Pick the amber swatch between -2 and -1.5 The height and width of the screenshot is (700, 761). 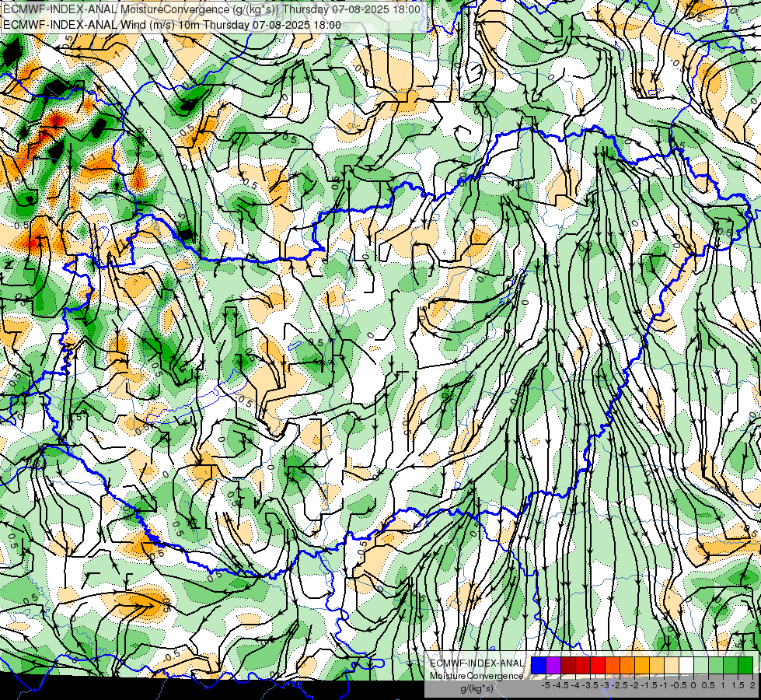[x=642, y=666]
